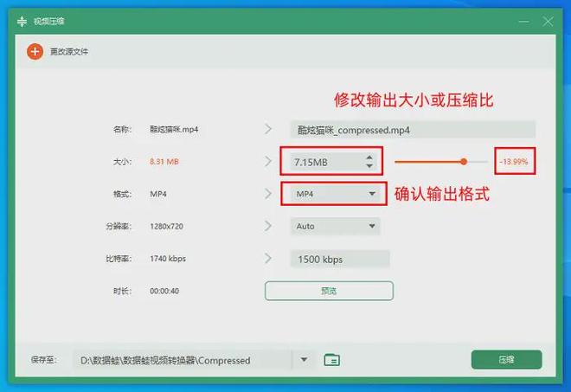571x392 pixels.
Task: Open the MP4 output format dropdown
Action: click(x=336, y=194)
